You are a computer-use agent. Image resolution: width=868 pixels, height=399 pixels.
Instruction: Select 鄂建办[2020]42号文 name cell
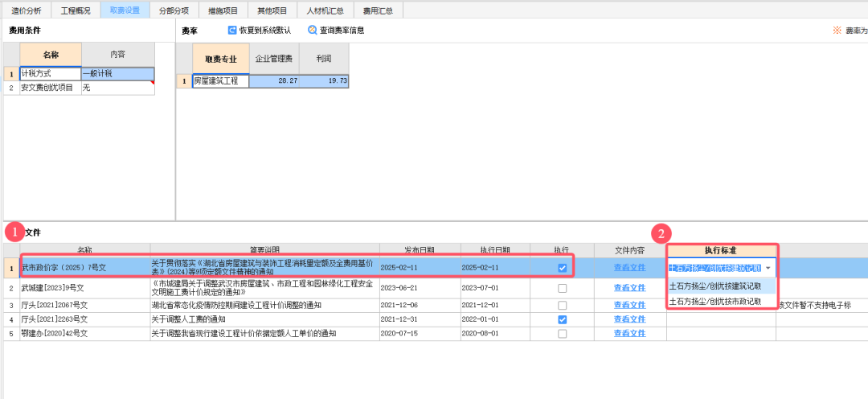point(84,334)
